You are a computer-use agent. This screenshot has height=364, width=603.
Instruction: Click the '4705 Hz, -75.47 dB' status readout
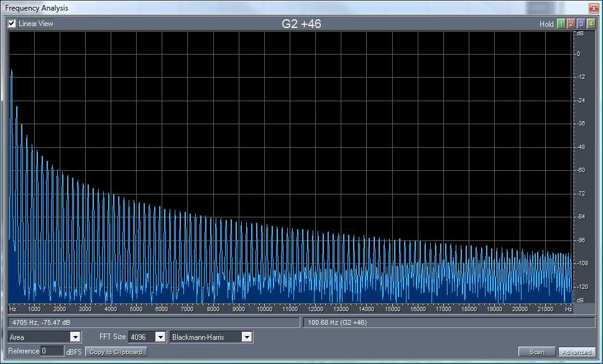click(154, 322)
